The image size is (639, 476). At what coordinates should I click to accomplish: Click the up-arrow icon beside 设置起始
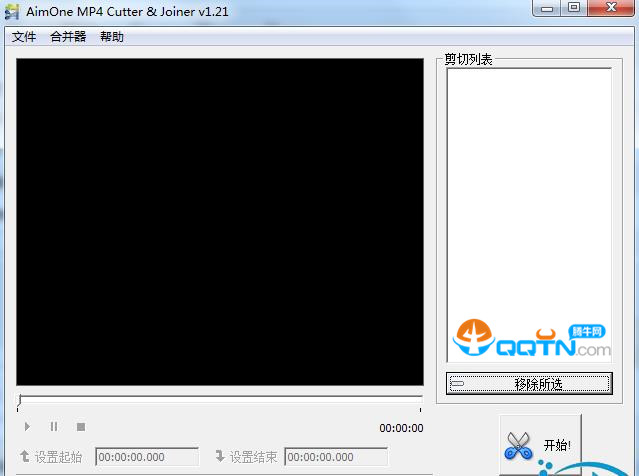[x=25, y=457]
